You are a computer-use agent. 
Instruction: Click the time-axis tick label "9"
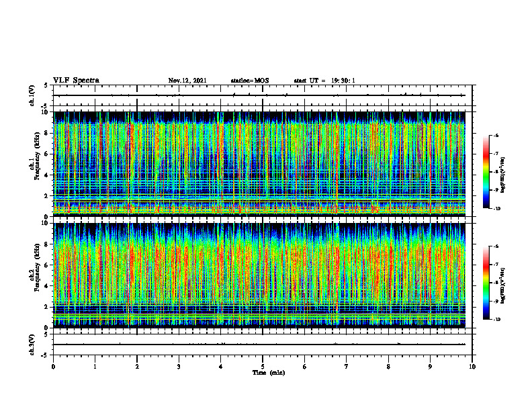[430, 367]
